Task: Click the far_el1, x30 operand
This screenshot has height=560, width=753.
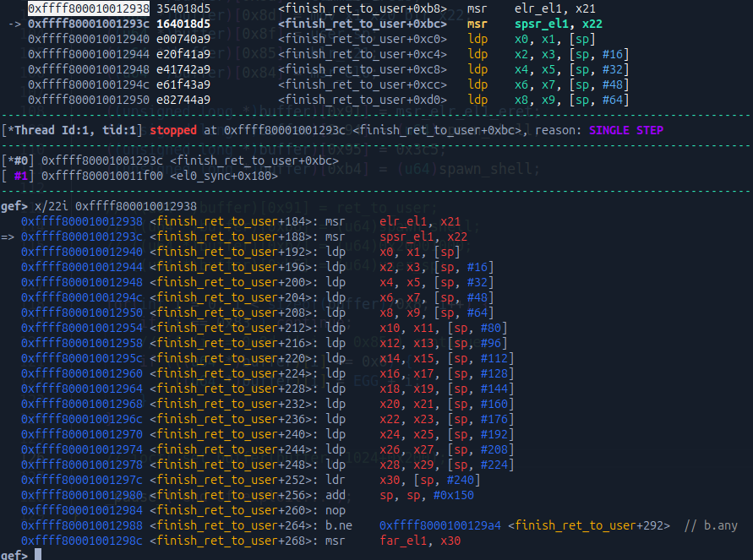Action: pos(420,541)
